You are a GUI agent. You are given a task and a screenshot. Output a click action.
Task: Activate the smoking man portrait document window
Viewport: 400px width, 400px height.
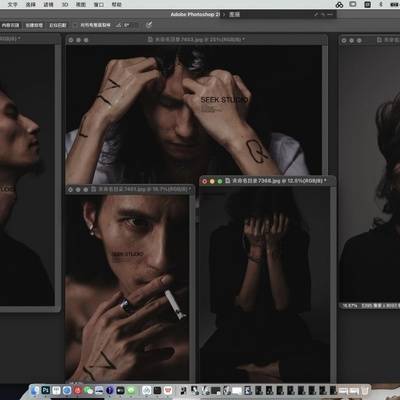[130, 189]
